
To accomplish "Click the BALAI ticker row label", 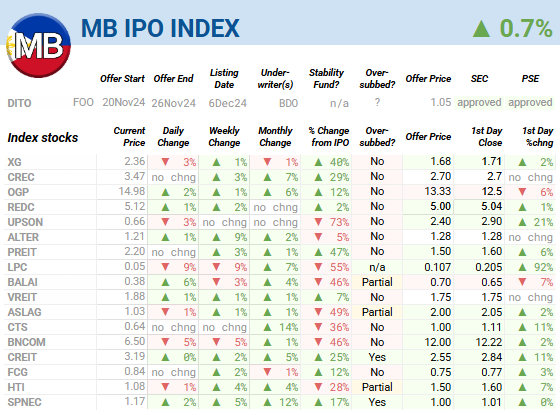I will click(22, 282).
